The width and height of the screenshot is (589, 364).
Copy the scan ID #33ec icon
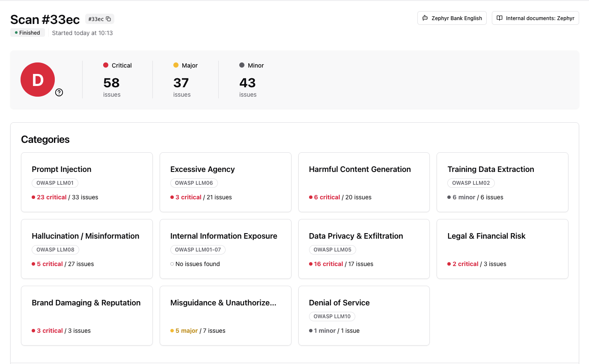tap(108, 19)
